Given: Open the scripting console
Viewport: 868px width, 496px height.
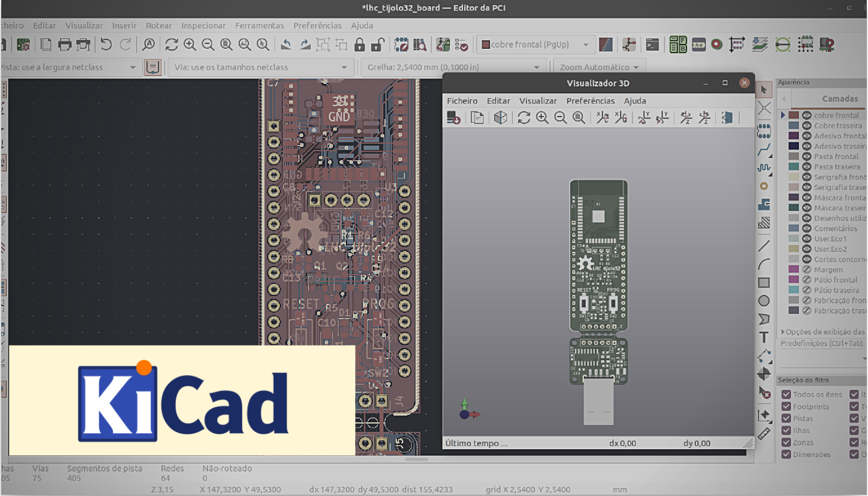Looking at the screenshot, I should (652, 44).
